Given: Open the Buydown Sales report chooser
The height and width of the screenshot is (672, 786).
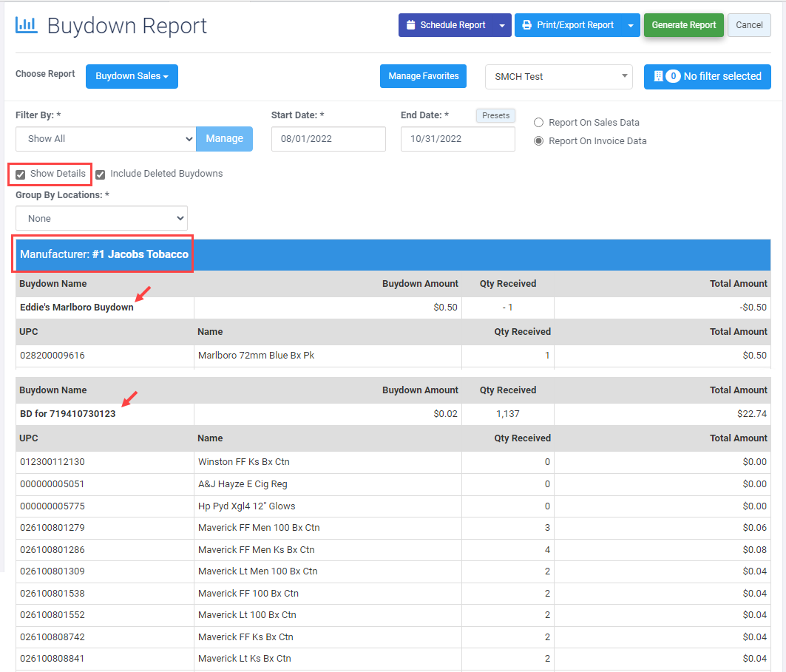Looking at the screenshot, I should click(132, 76).
